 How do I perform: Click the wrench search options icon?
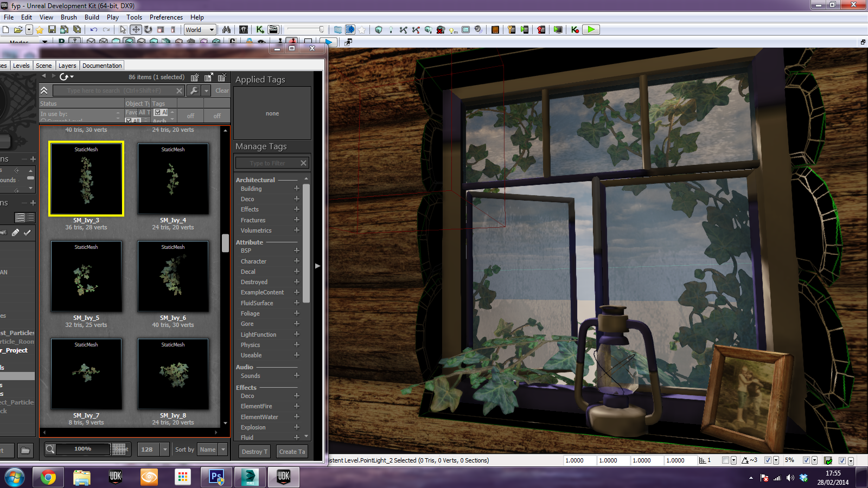pyautogui.click(x=194, y=91)
